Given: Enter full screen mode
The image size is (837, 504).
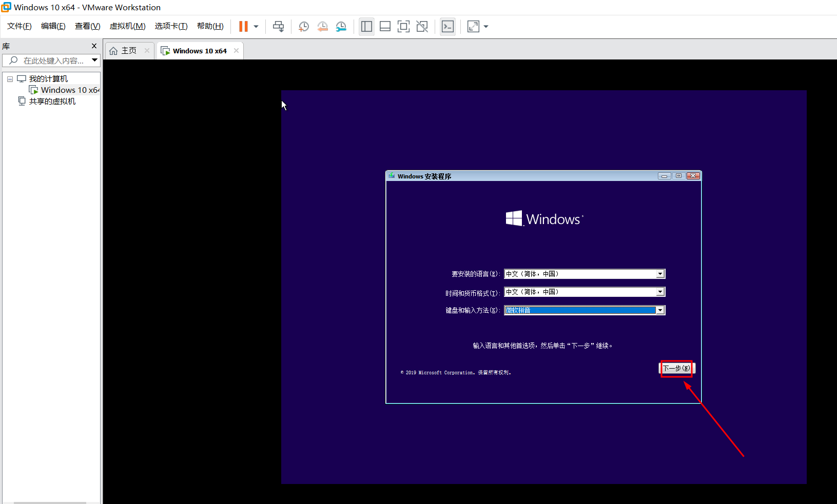Looking at the screenshot, I should pyautogui.click(x=403, y=26).
